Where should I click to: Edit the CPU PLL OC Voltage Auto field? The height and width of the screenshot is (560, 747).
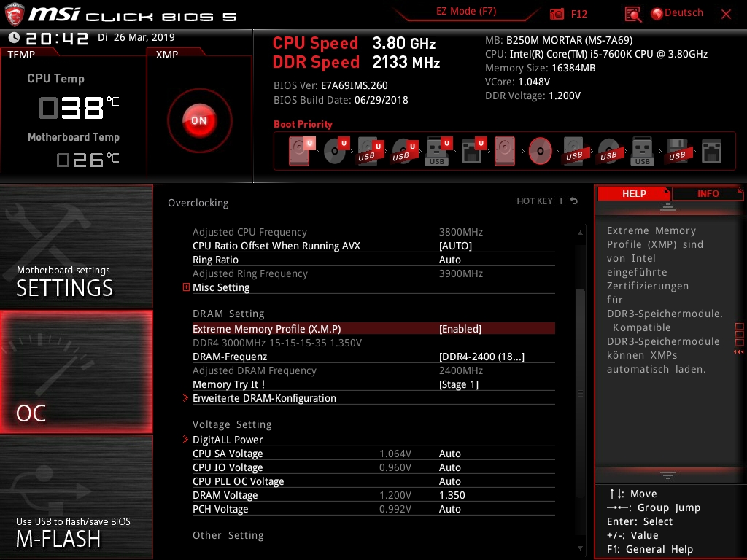point(449,481)
